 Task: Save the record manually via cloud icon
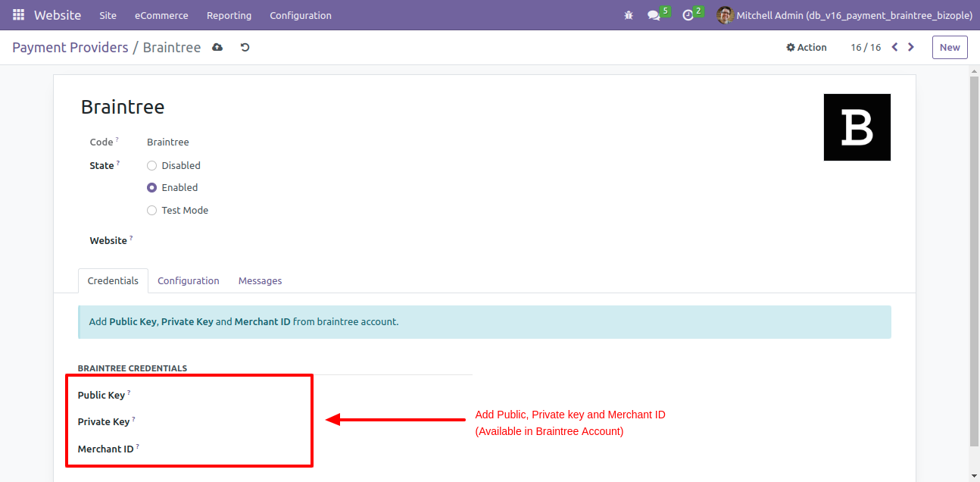coord(217,48)
